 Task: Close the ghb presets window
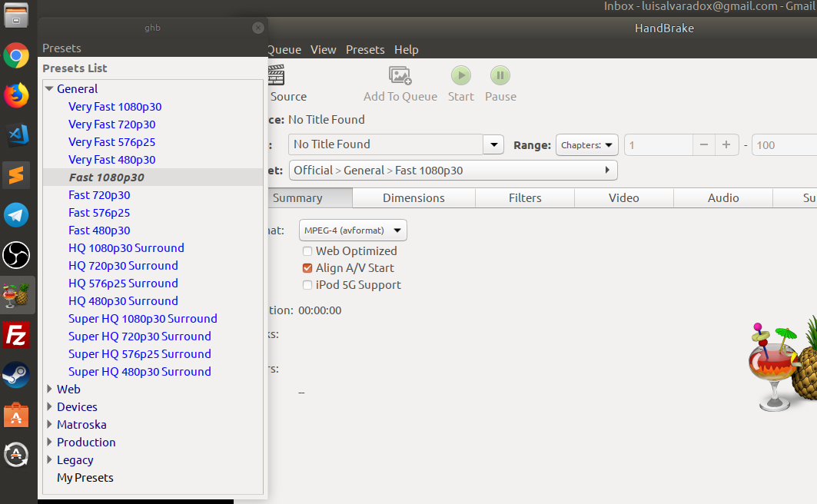(258, 28)
